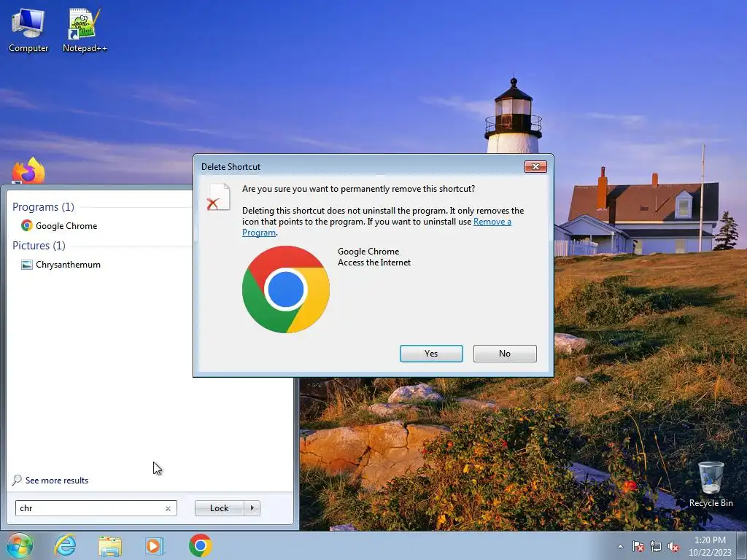Close the Delete Shortcut dialog

tap(535, 167)
